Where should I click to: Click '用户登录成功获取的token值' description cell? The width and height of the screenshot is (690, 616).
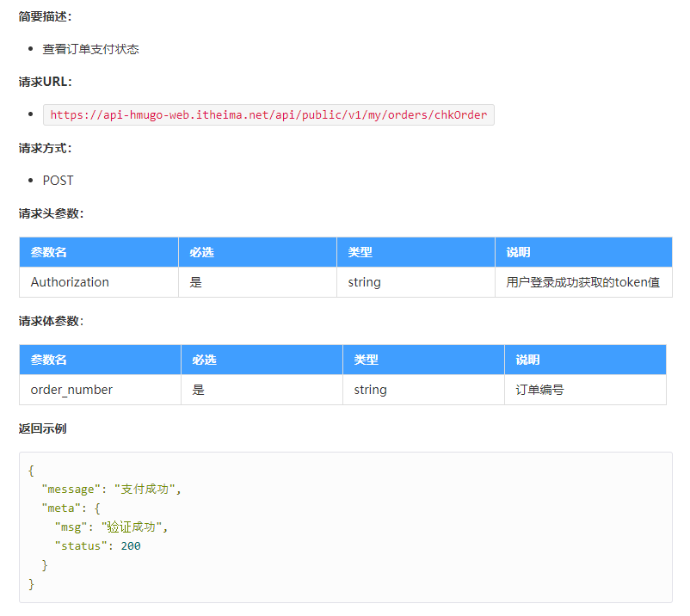(583, 282)
